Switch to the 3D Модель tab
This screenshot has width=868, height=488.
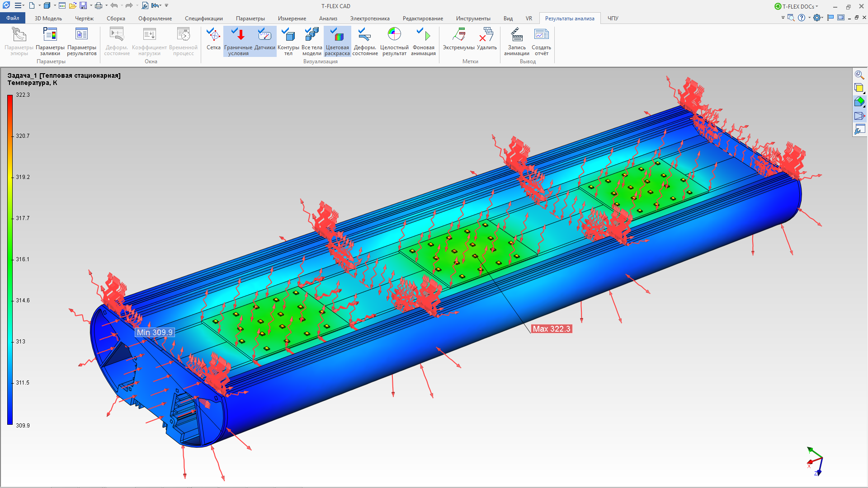48,19
